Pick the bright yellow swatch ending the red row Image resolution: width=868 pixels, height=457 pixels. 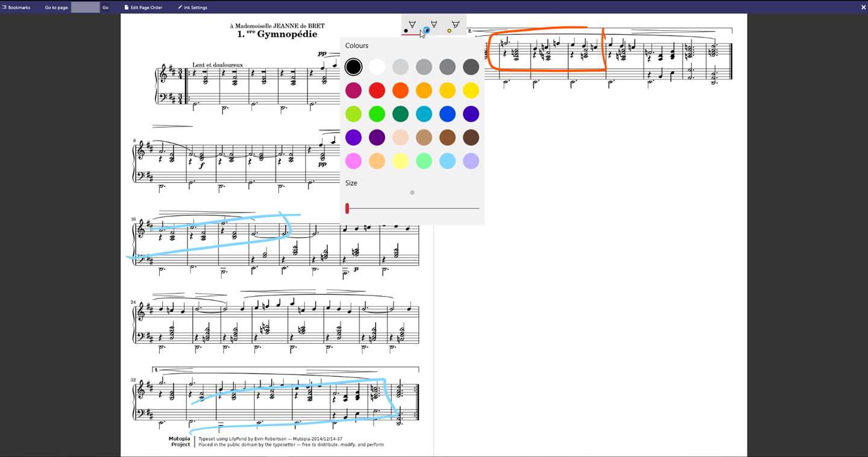pos(471,90)
